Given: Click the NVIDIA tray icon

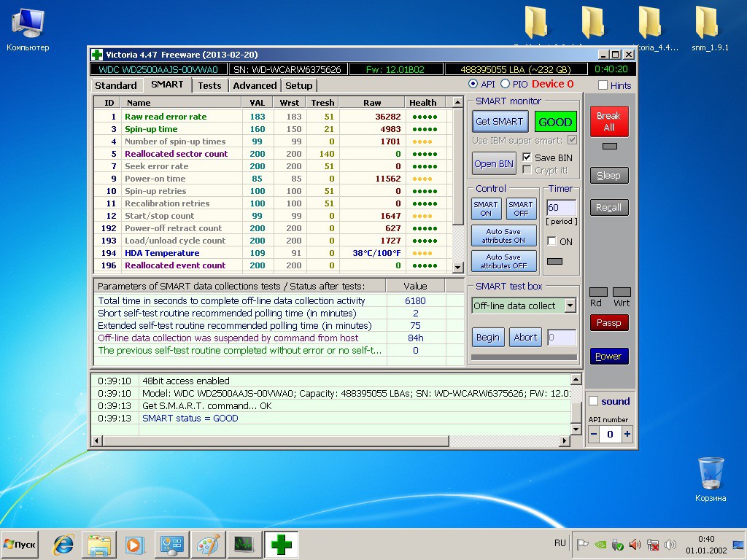Looking at the screenshot, I should [x=600, y=544].
